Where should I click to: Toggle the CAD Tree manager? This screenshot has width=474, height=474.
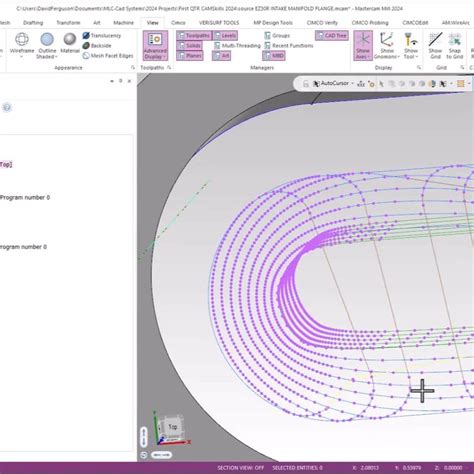pyautogui.click(x=332, y=35)
